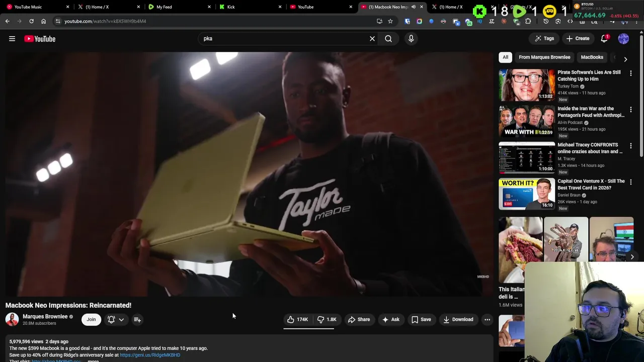644x362 pixels.
Task: Open geni.us/RidgeMKBHD link in description
Action: (x=150, y=355)
